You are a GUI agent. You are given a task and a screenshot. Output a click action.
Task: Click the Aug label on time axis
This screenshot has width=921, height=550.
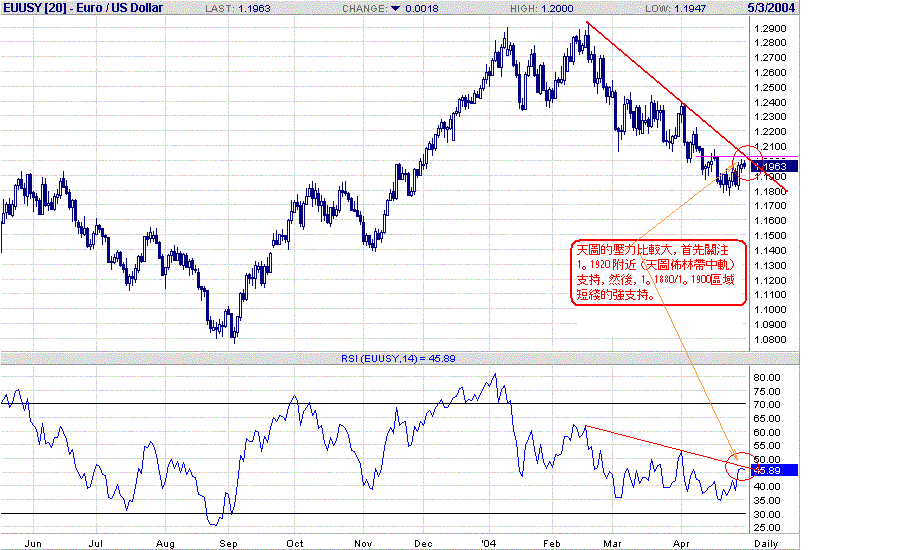tap(165, 544)
